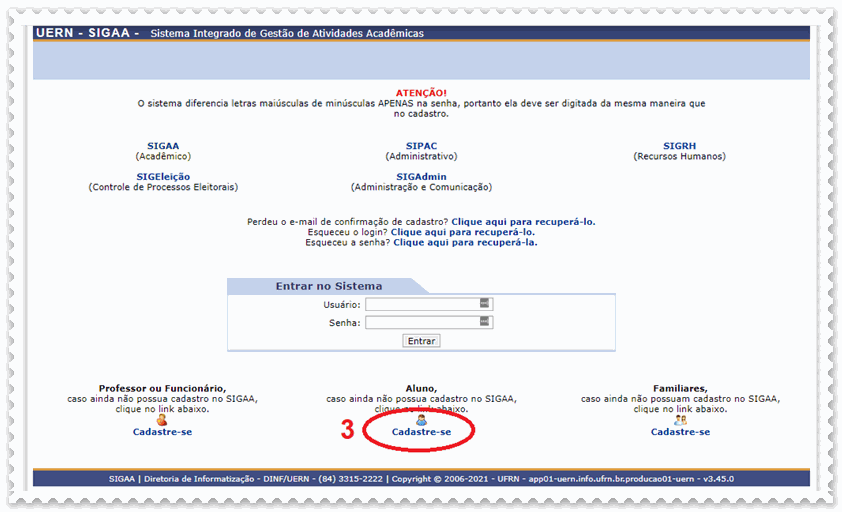This screenshot has height=512, width=842.
Task: Click the Professor ou Funcionário registration icon
Action: (162, 421)
